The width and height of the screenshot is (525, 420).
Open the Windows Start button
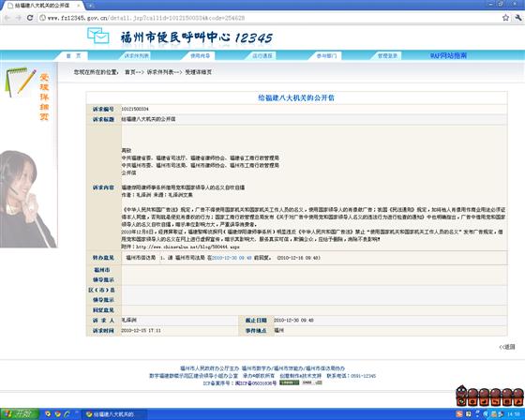click(x=20, y=414)
